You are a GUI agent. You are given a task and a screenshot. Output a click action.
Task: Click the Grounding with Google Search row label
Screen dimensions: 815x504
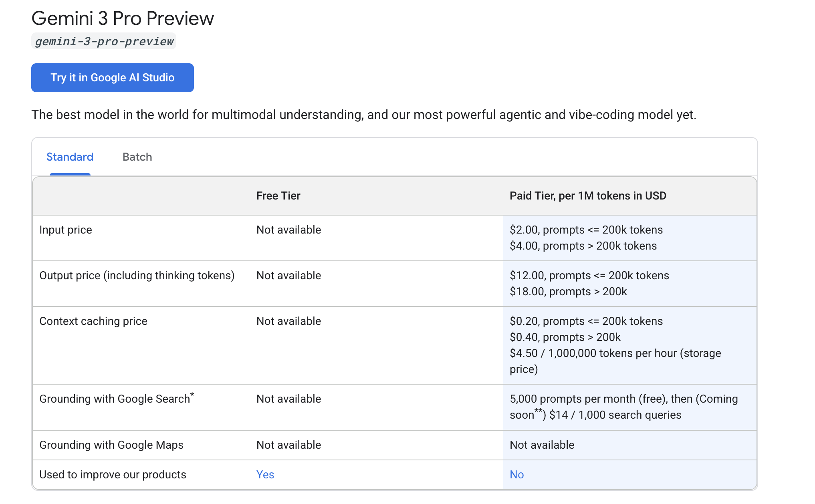115,399
